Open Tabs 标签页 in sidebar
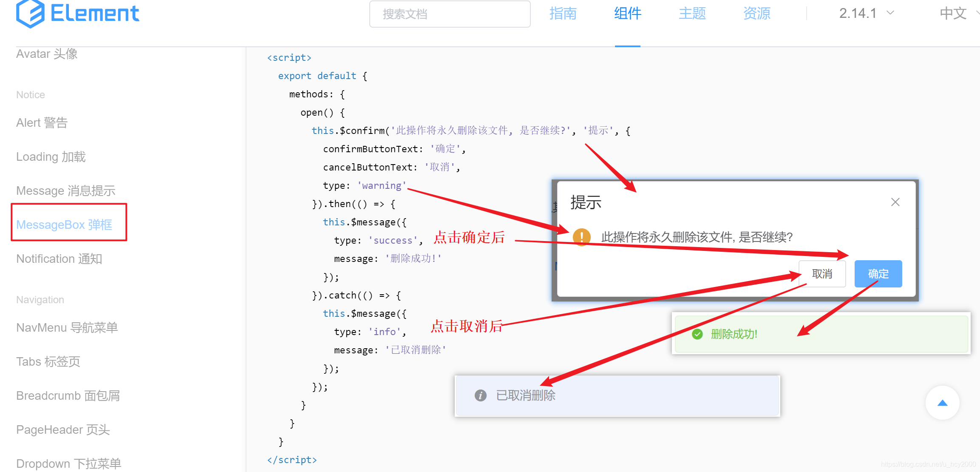The image size is (980, 472). tap(48, 362)
